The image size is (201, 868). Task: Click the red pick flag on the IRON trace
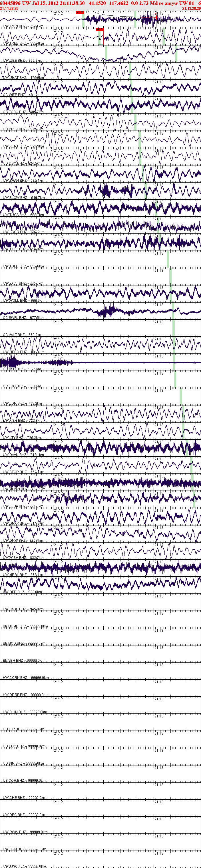pyautogui.click(x=80, y=13)
